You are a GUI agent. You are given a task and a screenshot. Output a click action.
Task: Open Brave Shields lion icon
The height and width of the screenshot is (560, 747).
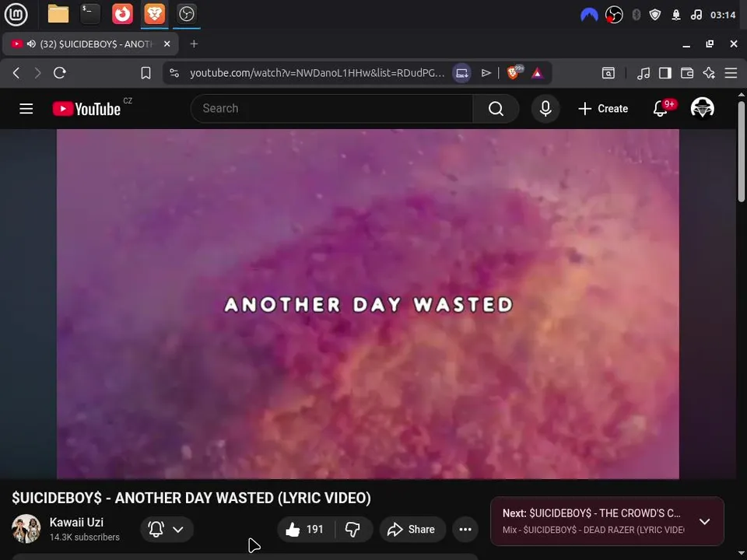[514, 72]
